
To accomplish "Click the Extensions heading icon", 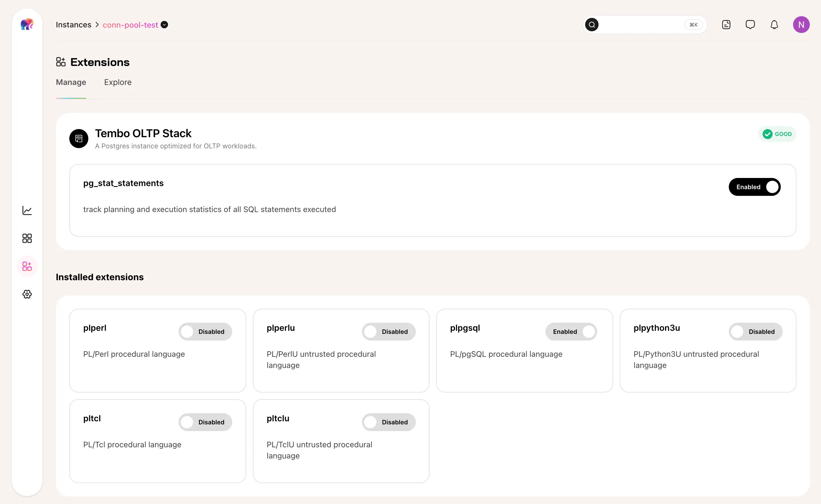I will 61,62.
